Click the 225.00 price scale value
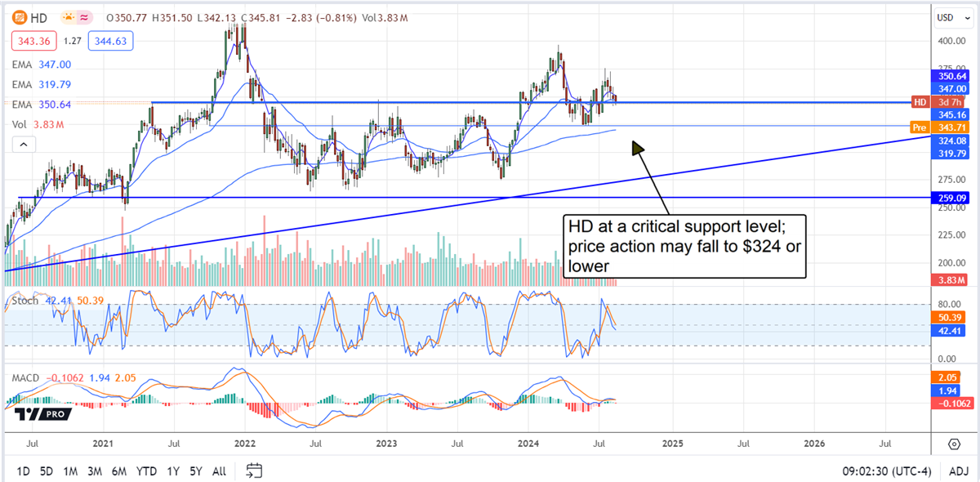980x482 pixels. pyautogui.click(x=951, y=235)
